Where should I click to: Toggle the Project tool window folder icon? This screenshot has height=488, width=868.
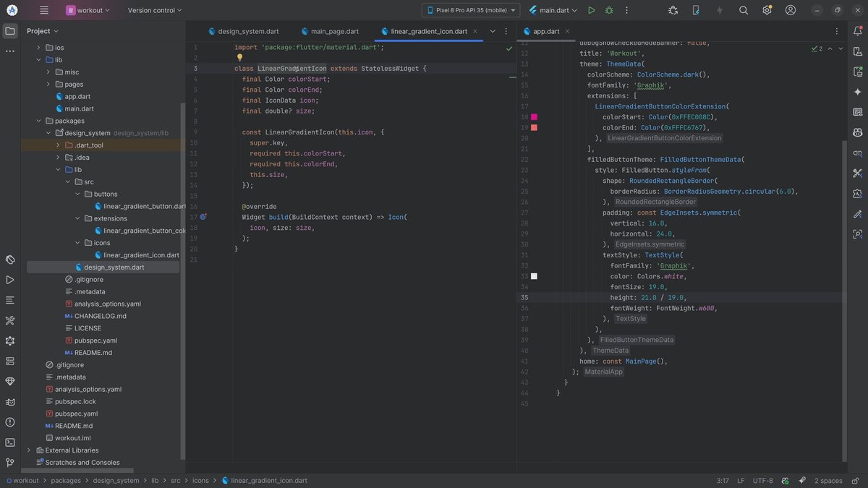[x=10, y=31]
